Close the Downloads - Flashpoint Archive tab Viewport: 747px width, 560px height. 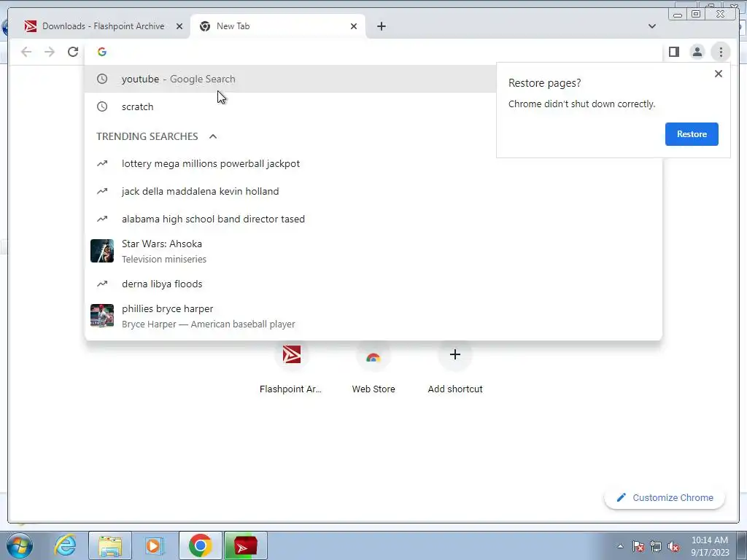[179, 26]
